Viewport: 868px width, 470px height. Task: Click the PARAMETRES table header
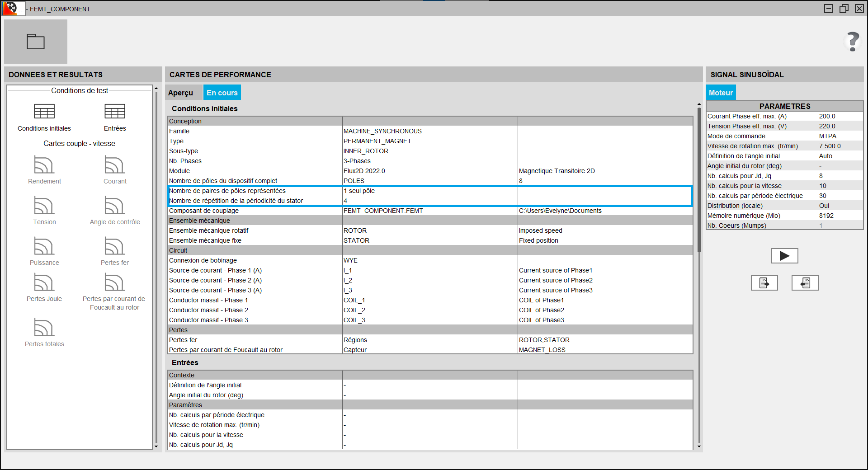[x=785, y=106]
